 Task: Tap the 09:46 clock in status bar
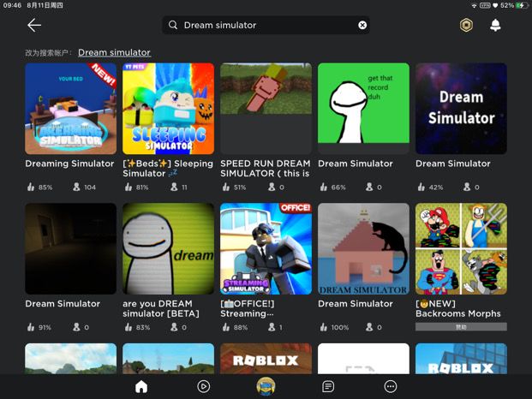[12, 5]
